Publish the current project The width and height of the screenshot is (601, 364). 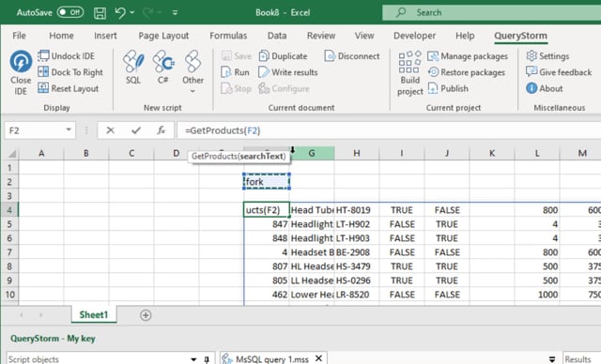(x=448, y=88)
